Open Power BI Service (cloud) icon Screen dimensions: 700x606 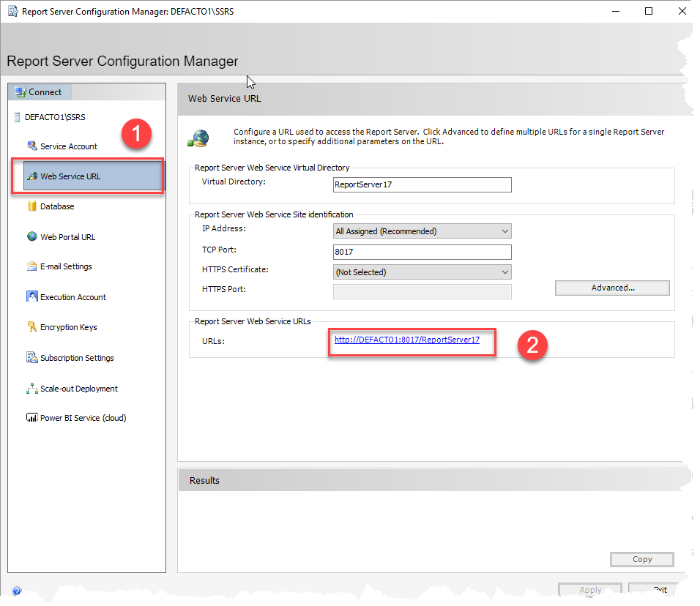pos(31,418)
